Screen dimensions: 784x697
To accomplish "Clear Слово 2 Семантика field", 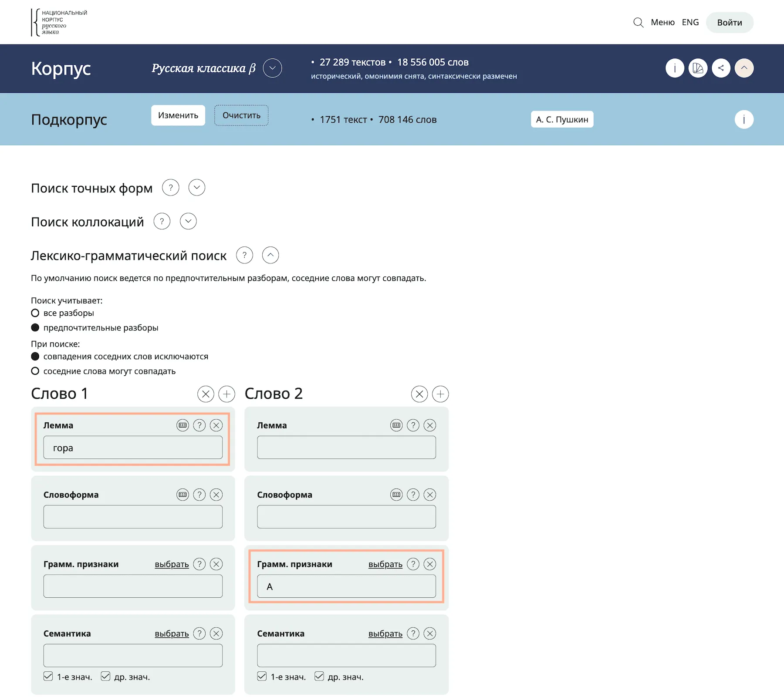I will [430, 633].
